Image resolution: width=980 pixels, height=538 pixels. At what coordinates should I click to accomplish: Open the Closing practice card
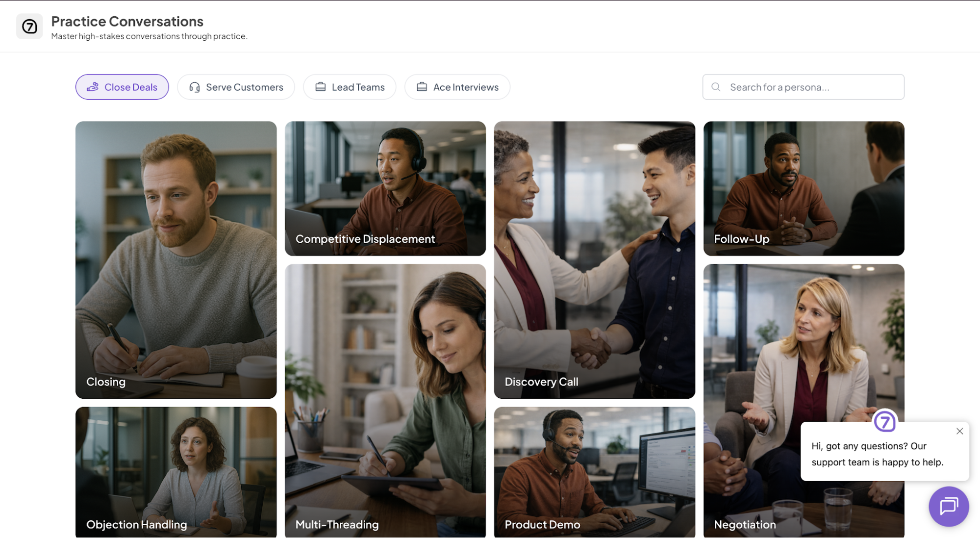(176, 260)
